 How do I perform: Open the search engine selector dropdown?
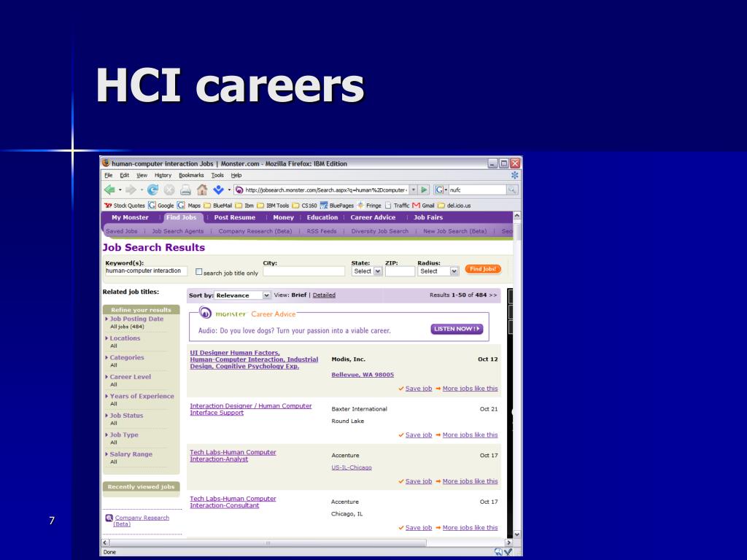(441, 190)
